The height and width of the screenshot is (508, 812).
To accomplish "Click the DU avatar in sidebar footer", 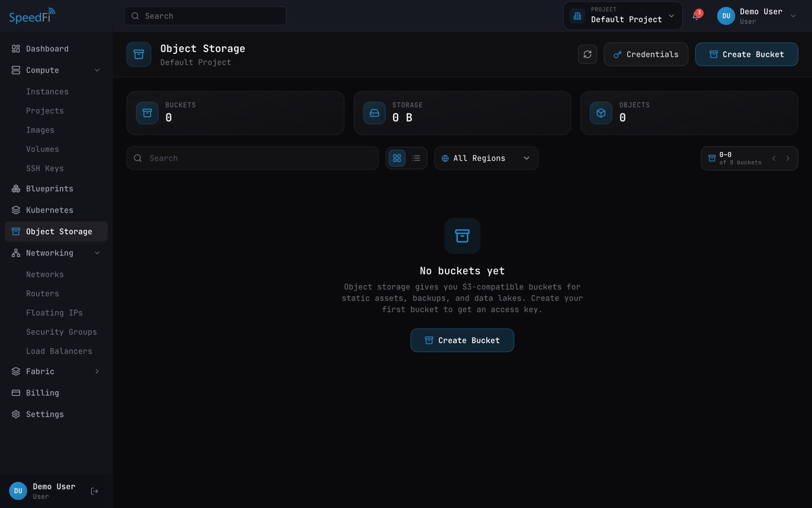I will coord(18,491).
